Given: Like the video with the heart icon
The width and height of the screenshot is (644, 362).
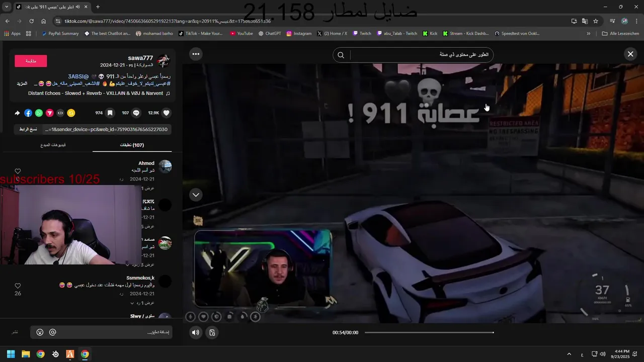Looking at the screenshot, I should click(167, 113).
